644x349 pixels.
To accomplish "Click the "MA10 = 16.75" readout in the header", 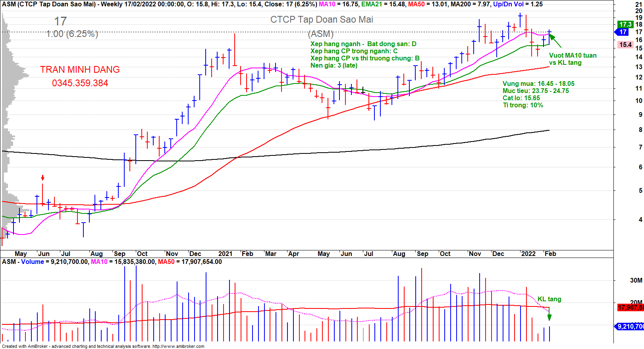I will click(339, 4).
